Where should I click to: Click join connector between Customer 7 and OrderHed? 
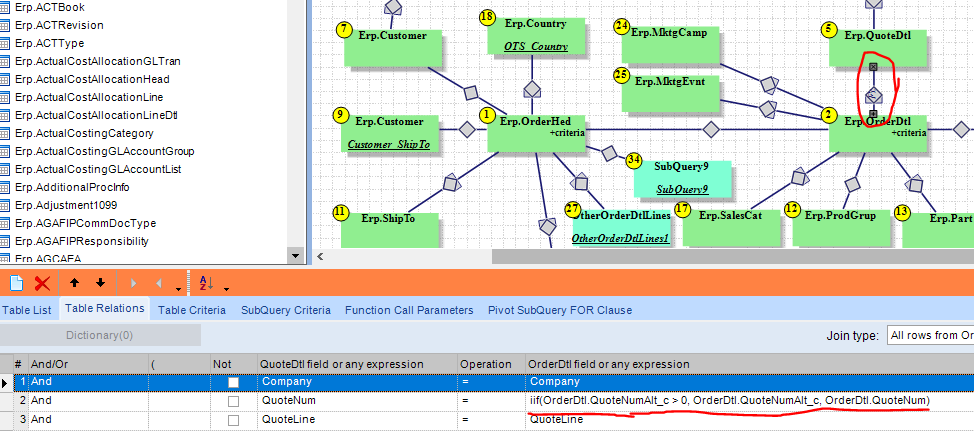471,93
